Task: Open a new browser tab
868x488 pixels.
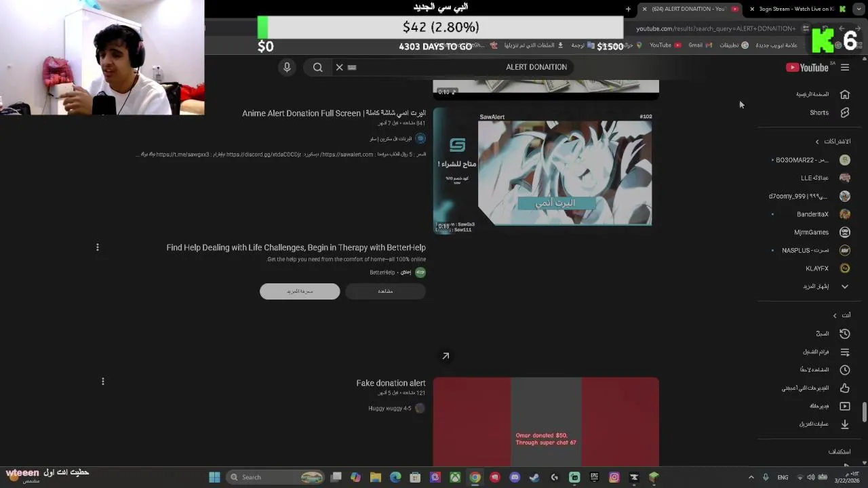Action: coord(628,9)
